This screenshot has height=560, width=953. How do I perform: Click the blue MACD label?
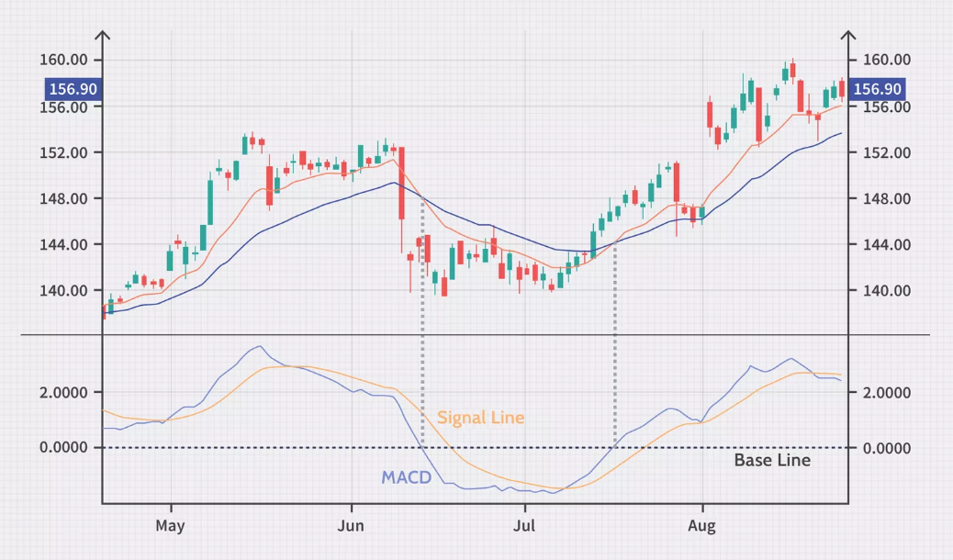(406, 477)
